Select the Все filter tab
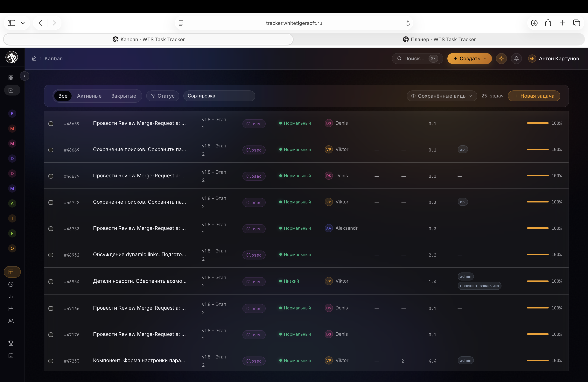Viewport: 588px width, 382px height. click(x=63, y=96)
